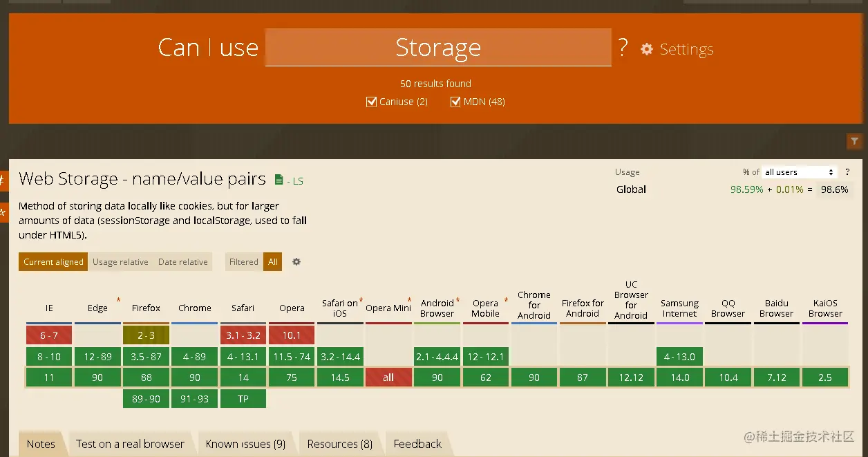
Task: Click the LS spec document icon
Action: (x=279, y=180)
